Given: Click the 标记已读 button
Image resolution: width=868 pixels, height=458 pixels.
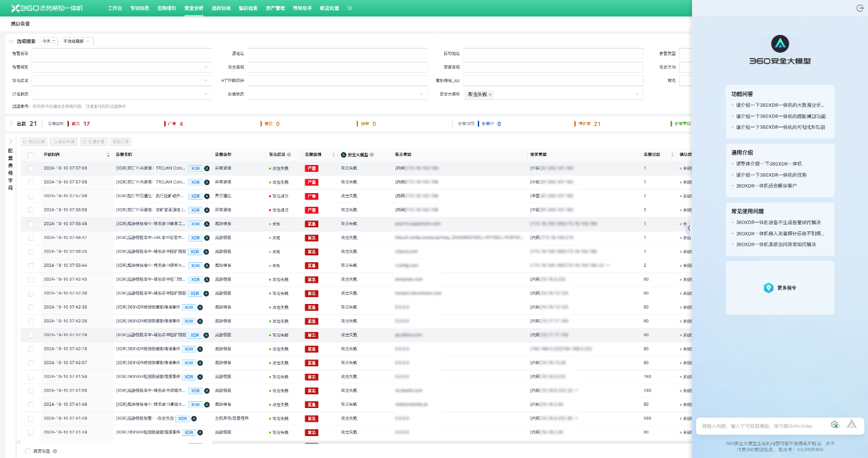Looking at the screenshot, I should (x=35, y=142).
